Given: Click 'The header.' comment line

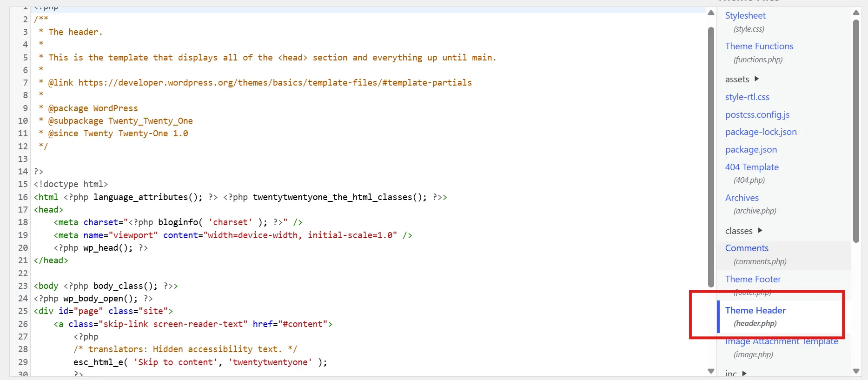Looking at the screenshot, I should (71, 32).
